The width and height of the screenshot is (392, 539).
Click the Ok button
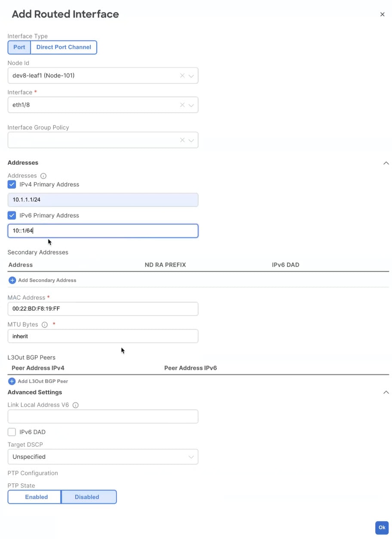382,528
